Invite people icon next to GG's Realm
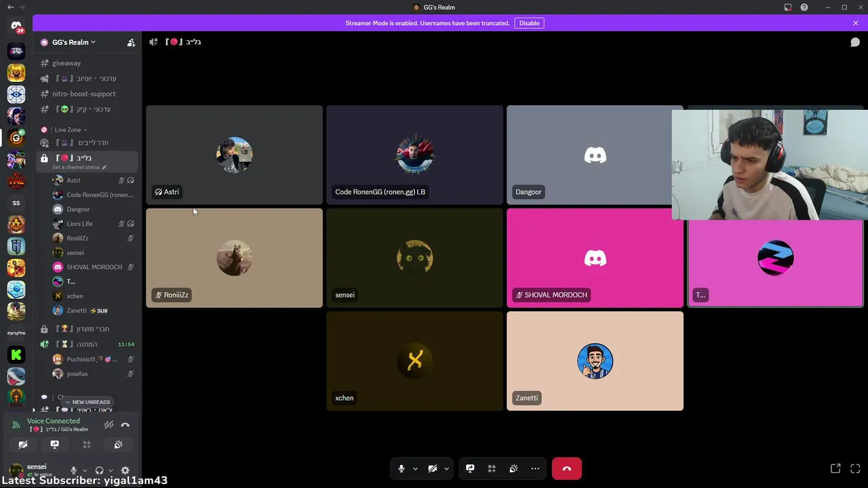This screenshot has height=488, width=868. [131, 42]
